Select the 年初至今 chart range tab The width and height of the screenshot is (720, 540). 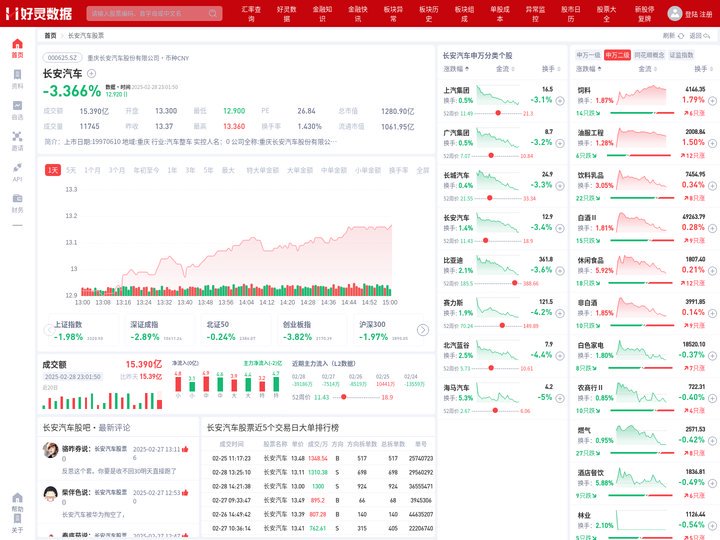(146, 170)
